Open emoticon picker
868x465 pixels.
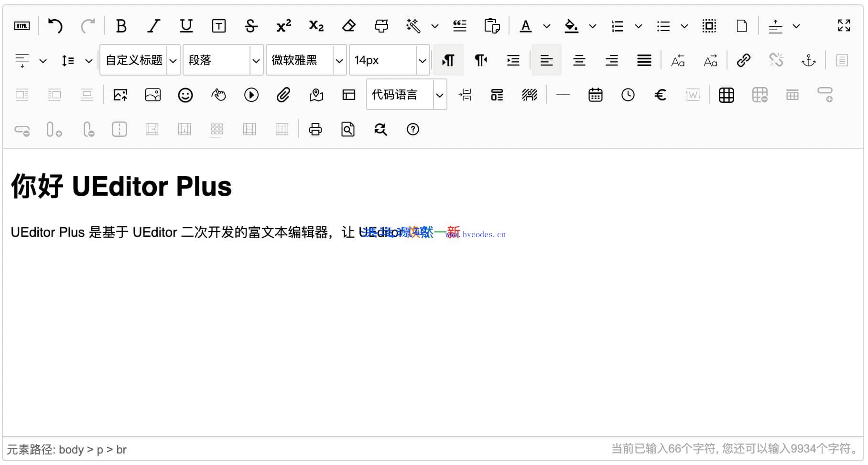185,95
